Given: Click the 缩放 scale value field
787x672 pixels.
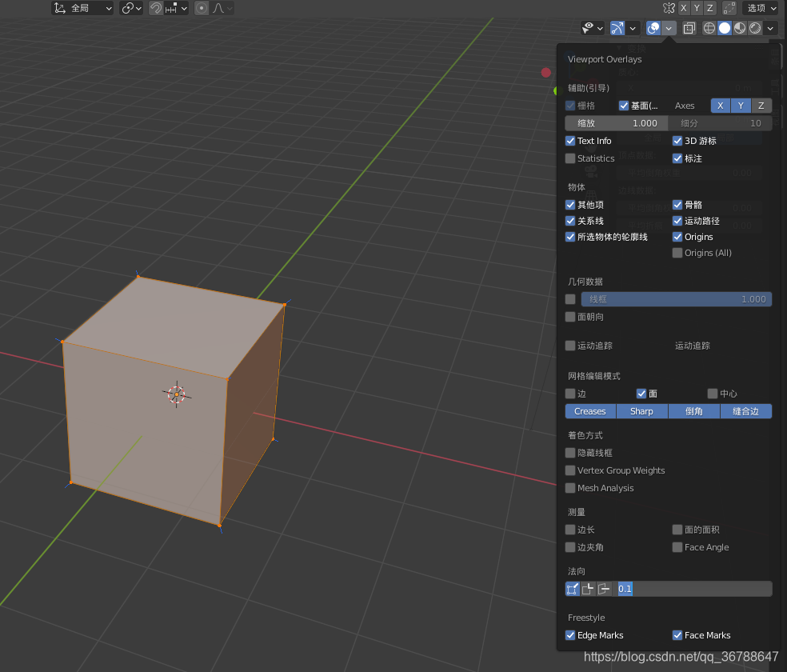Looking at the screenshot, I should click(x=617, y=123).
